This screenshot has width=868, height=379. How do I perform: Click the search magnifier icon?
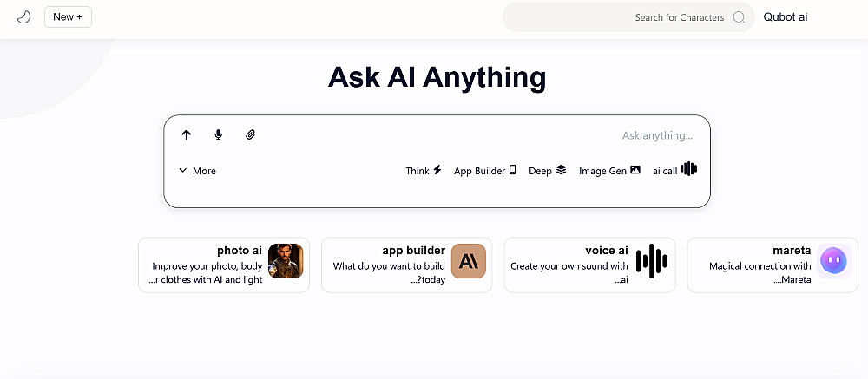tap(739, 17)
